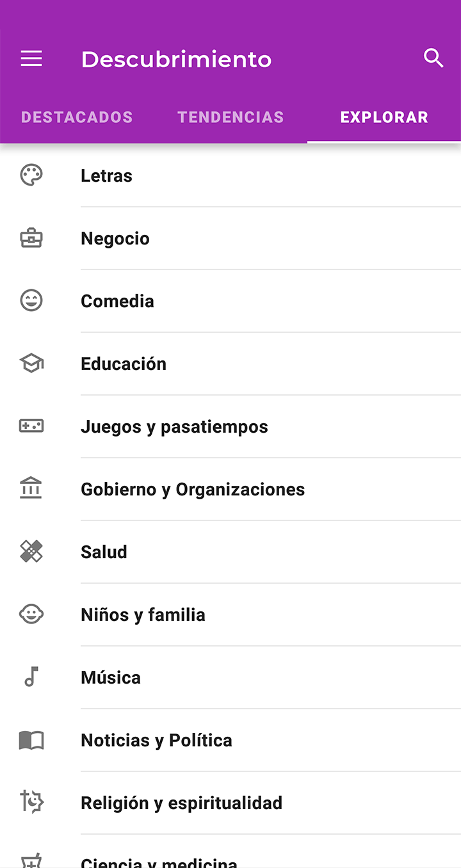Click the open book news icon
The height and width of the screenshot is (868, 461).
point(31,740)
